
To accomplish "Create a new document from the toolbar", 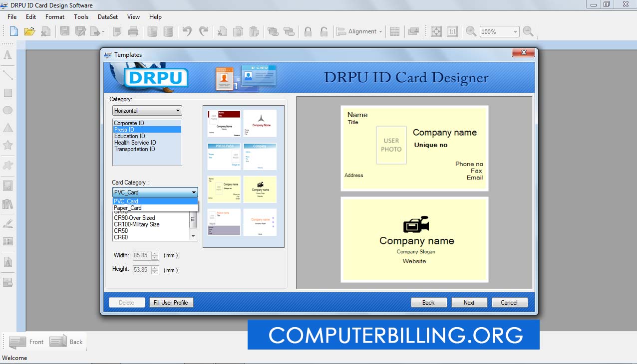I will pos(14,31).
